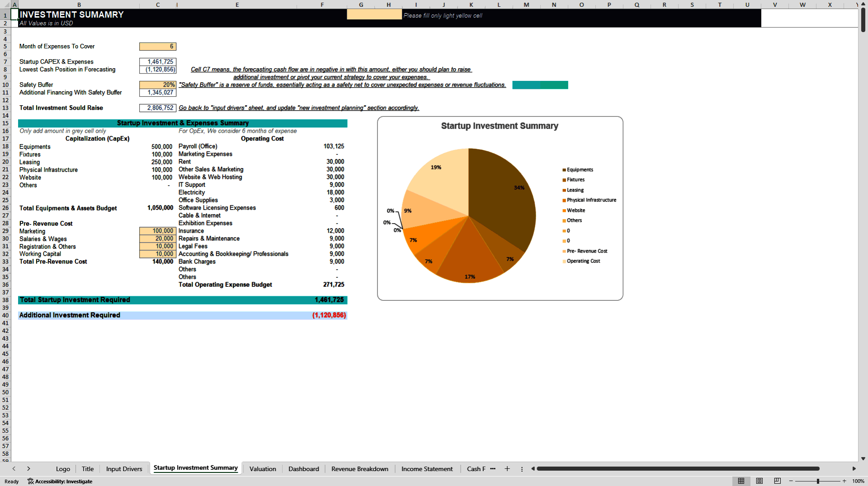
Task: Select the Total Investment 2,806,752 cell
Action: tap(158, 108)
